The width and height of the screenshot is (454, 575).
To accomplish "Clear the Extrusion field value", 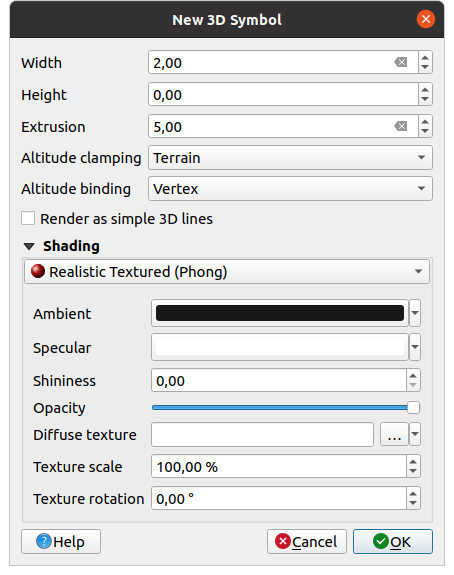I will click(x=400, y=127).
